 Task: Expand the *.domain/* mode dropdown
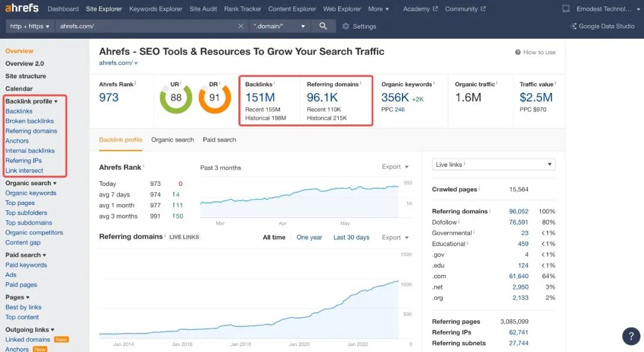click(x=280, y=26)
